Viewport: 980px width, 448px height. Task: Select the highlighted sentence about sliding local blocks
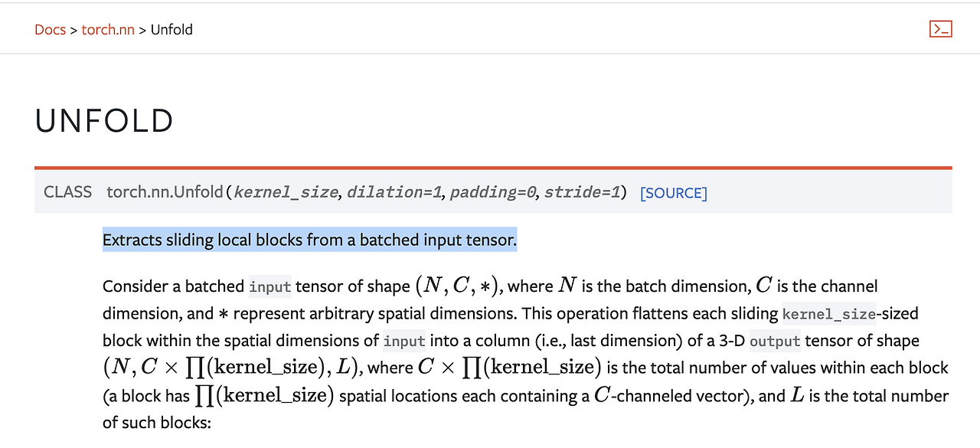click(x=309, y=240)
